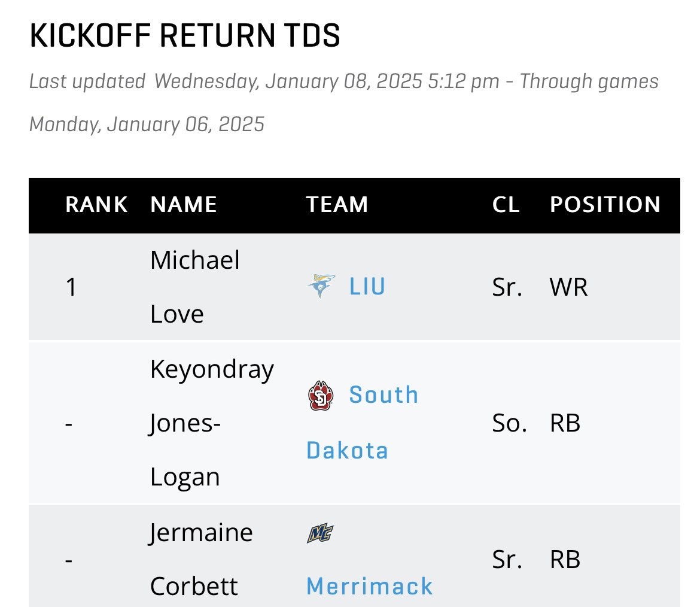Click the LIU shark logo icon
The width and height of the screenshot is (700, 607).
click(x=321, y=286)
